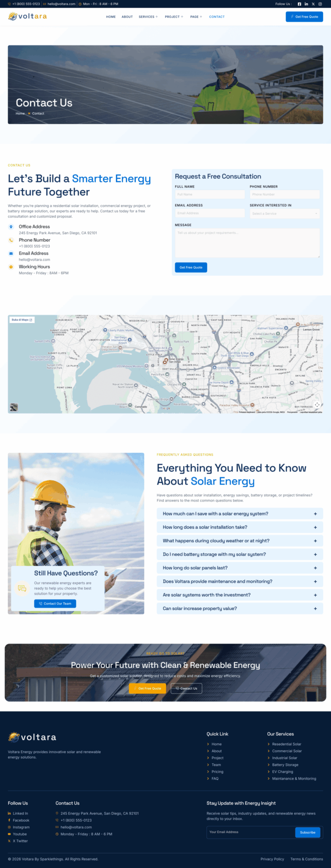Screen dimensions: 331x868
Task: Open Pricing in footer Quick Link
Action: (x=217, y=772)
